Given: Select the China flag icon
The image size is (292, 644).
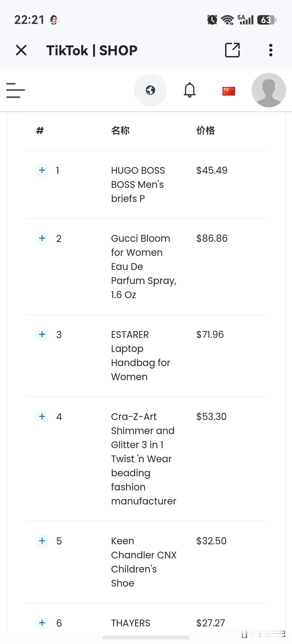Looking at the screenshot, I should pos(229,91).
